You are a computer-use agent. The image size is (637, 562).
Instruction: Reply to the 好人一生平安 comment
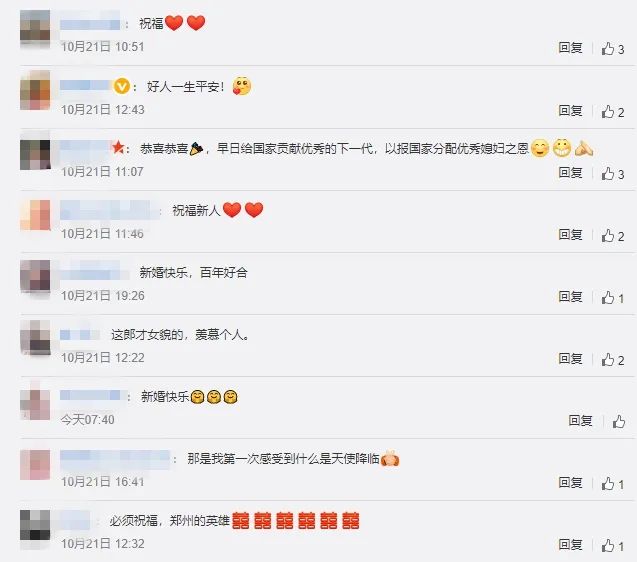pos(570,111)
